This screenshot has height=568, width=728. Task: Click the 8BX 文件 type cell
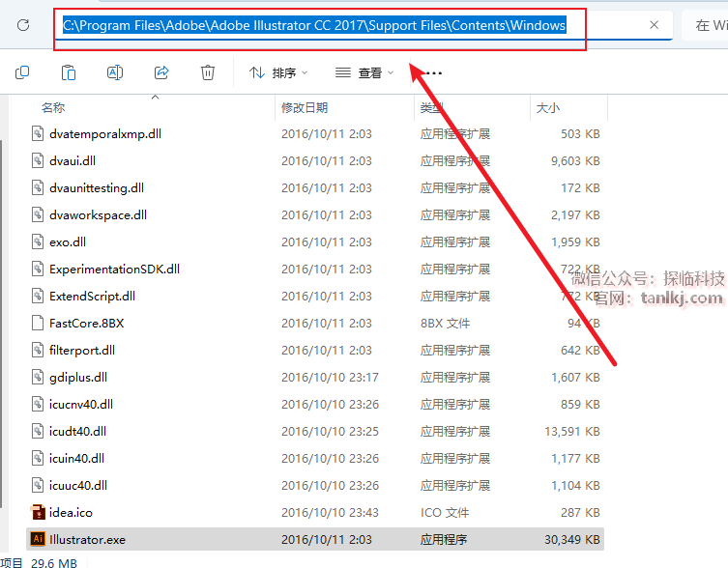446,323
